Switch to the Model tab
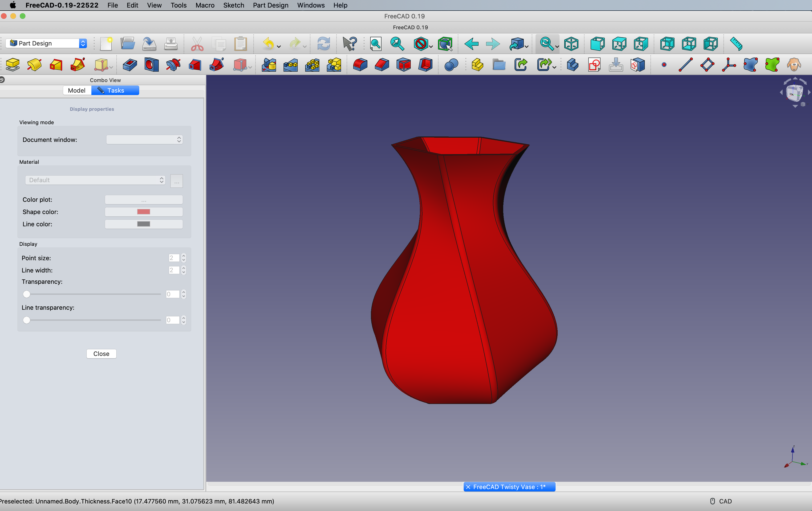Image resolution: width=812 pixels, height=511 pixels. pos(77,91)
